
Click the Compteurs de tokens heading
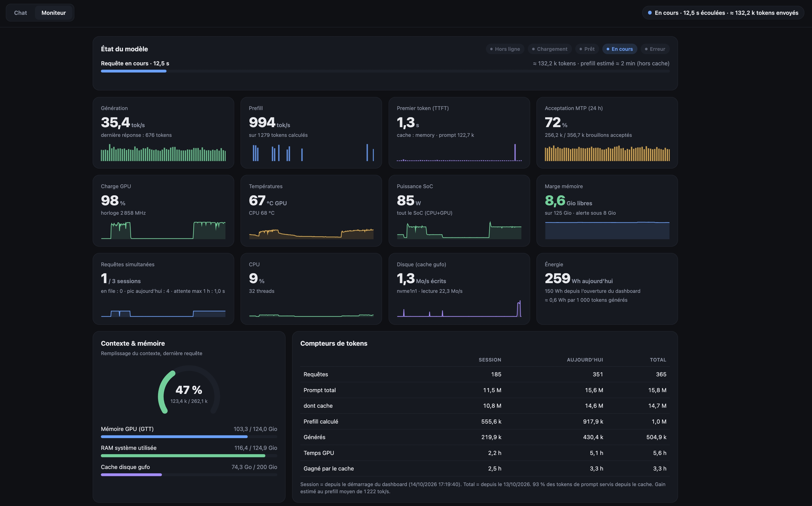(x=334, y=343)
